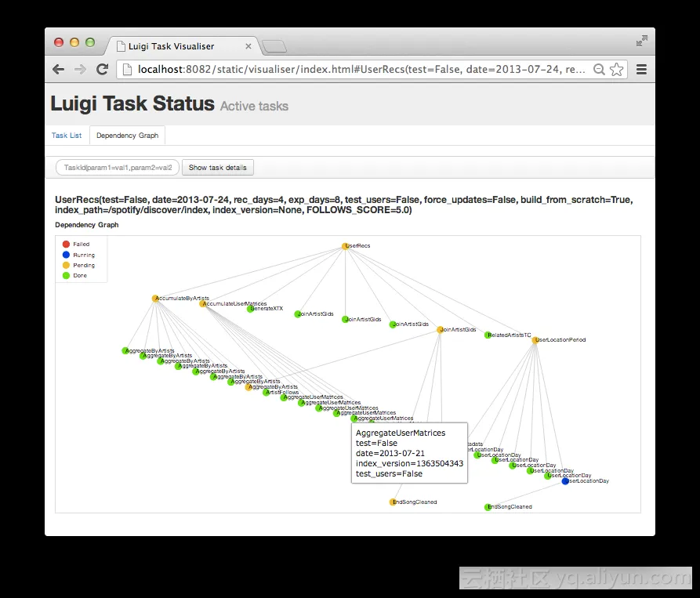Toggle the Pending legend entry
The width and height of the screenshot is (700, 598).
click(67, 264)
